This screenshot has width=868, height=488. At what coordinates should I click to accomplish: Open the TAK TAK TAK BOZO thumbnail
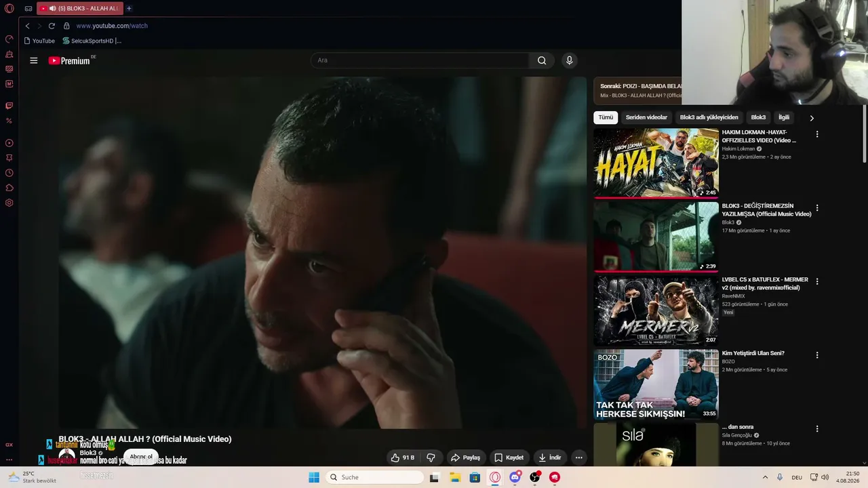(x=656, y=384)
